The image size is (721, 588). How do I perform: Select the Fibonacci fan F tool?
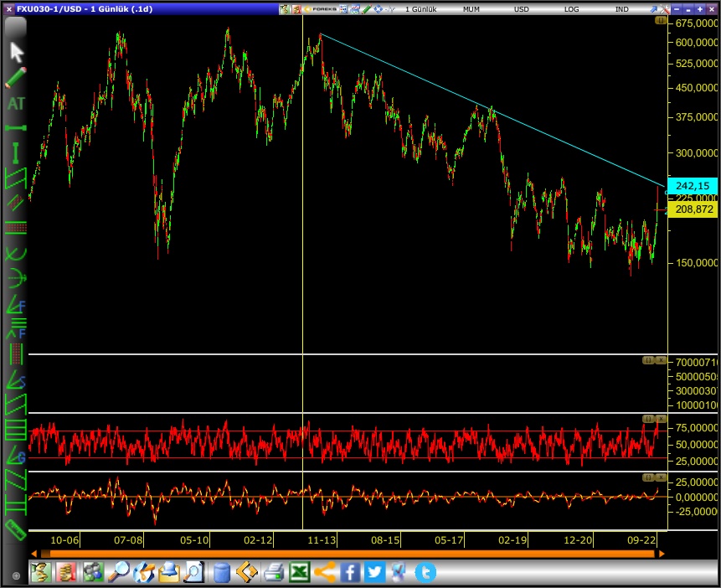[16, 305]
